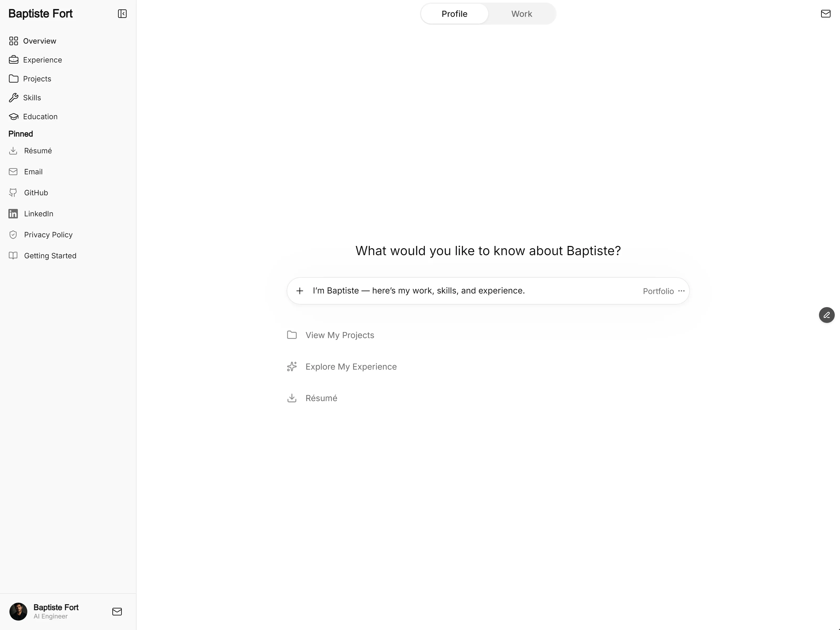Click the Privacy Policy shield icon
840x630 pixels.
(13, 235)
